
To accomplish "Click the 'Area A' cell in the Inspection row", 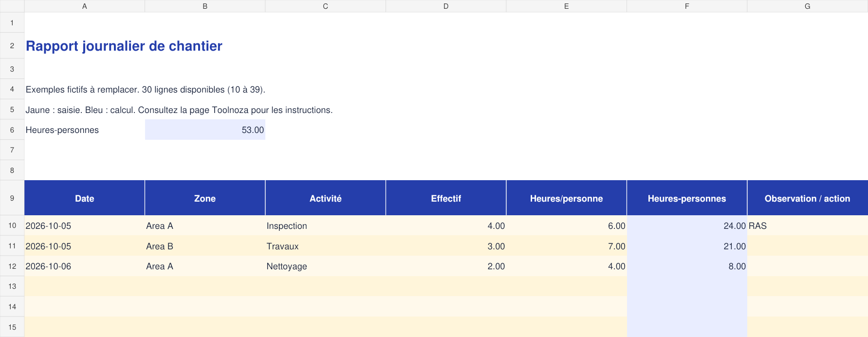I will click(x=205, y=226).
